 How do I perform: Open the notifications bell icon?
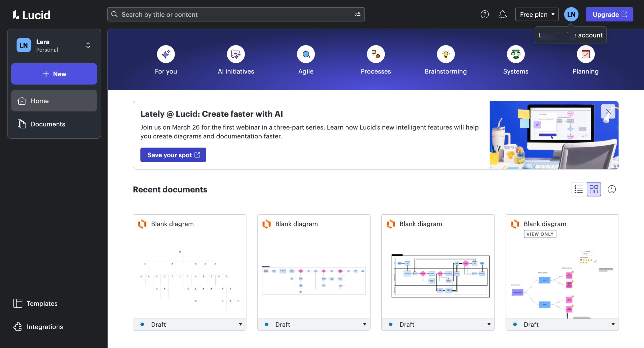point(502,15)
